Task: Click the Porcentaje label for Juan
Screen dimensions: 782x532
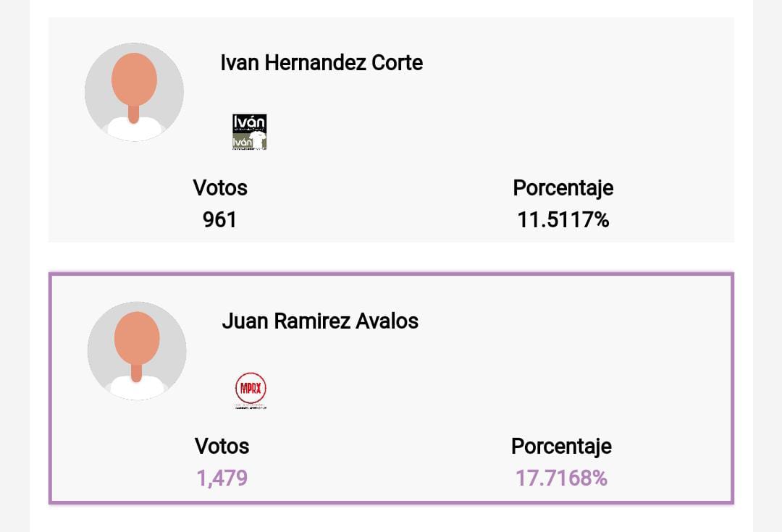Action: click(562, 447)
